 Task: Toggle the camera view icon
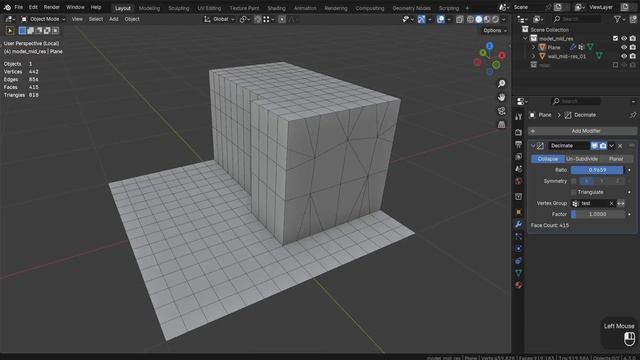pyautogui.click(x=501, y=111)
